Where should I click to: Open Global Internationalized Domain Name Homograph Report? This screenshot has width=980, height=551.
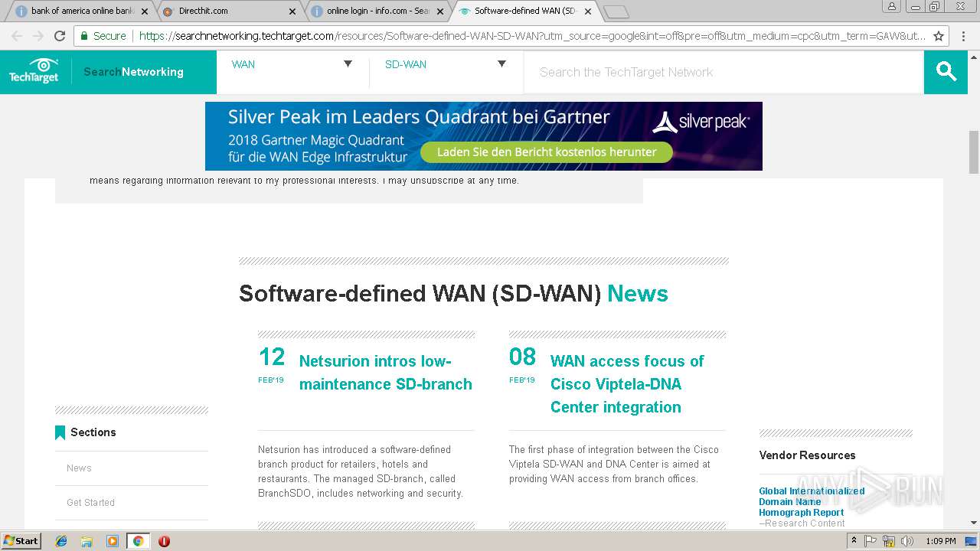tap(812, 502)
